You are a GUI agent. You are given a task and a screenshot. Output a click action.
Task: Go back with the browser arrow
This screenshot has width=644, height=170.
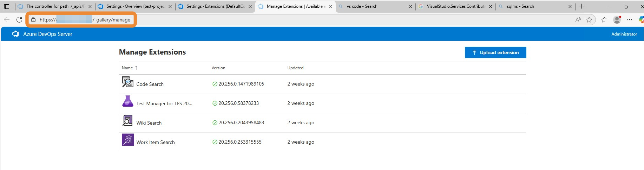coord(7,20)
